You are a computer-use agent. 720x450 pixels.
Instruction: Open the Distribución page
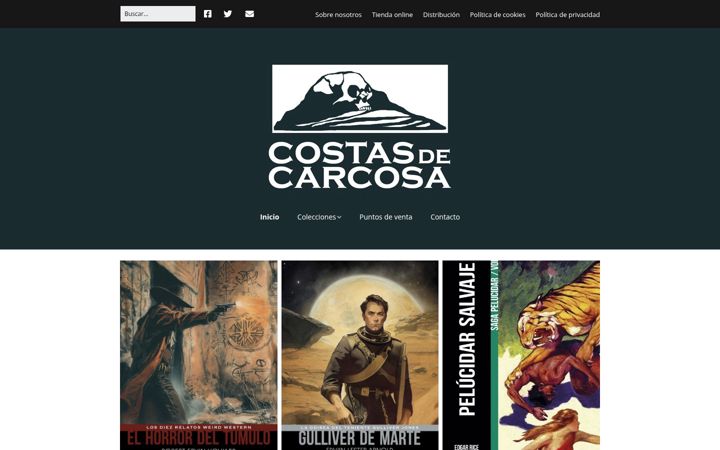point(441,15)
